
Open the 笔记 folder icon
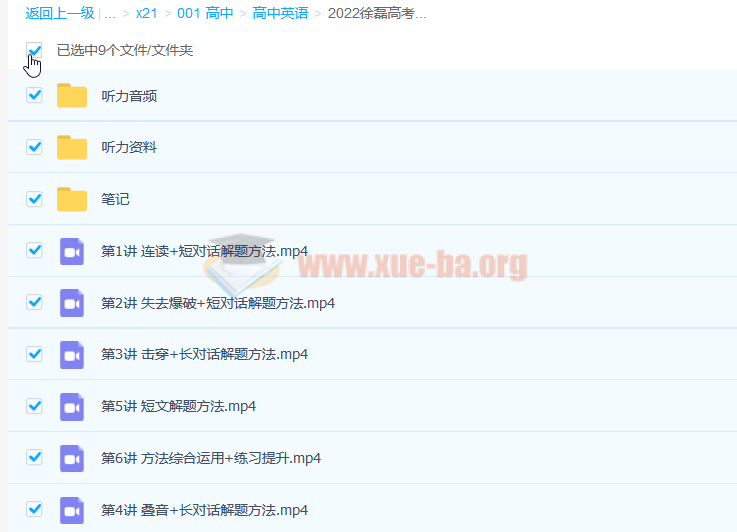(72, 199)
